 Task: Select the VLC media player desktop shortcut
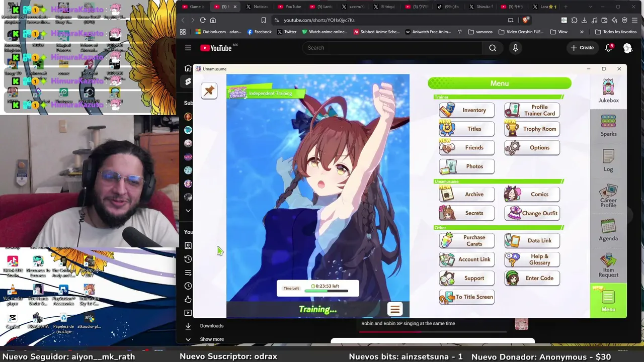(13, 295)
